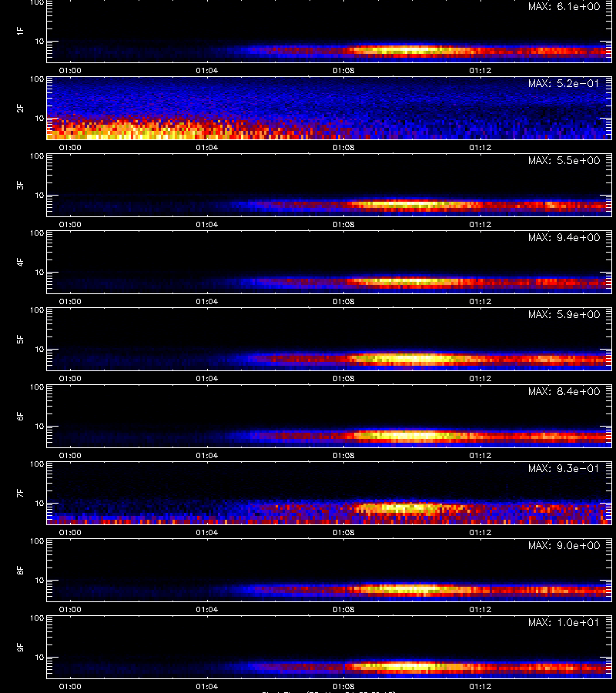Click the '100' y-axis label of panel 5F

click(37, 310)
